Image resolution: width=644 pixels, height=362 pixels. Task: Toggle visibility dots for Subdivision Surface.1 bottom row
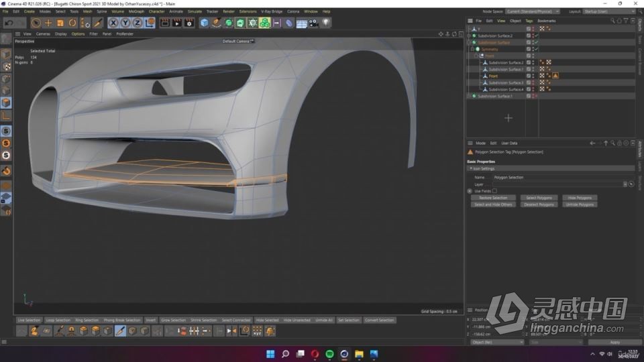(x=533, y=96)
